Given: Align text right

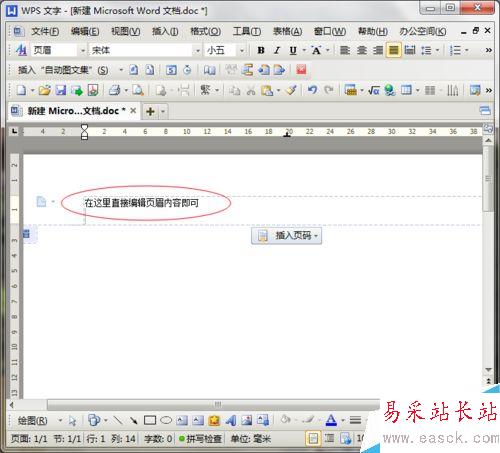Looking at the screenshot, I should tap(378, 50).
